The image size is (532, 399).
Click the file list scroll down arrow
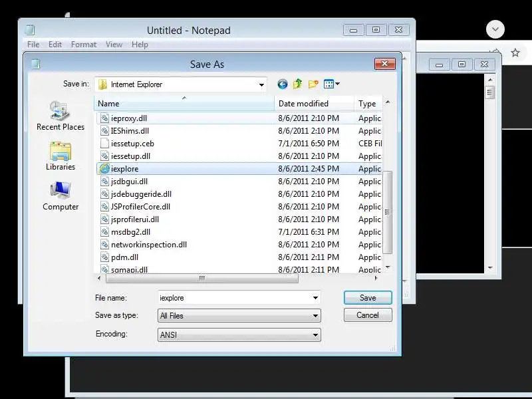[388, 268]
